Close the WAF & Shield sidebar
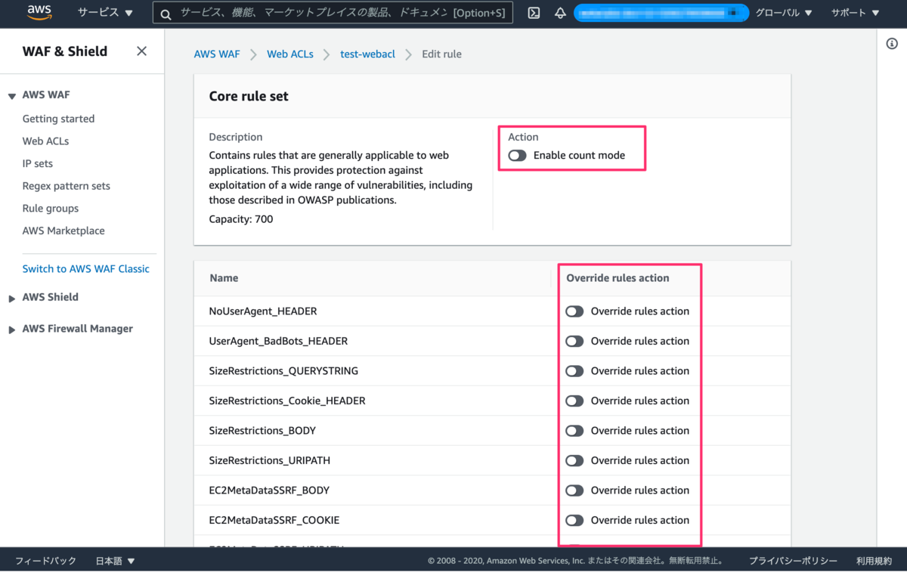The image size is (907, 588). coord(141,51)
